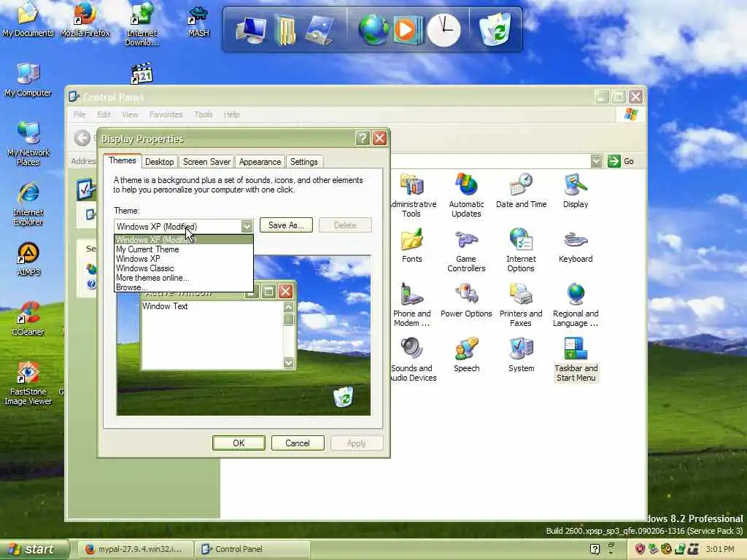This screenshot has width=747, height=560.
Task: Open Taskbar and Start Menu applet
Action: pyautogui.click(x=576, y=359)
